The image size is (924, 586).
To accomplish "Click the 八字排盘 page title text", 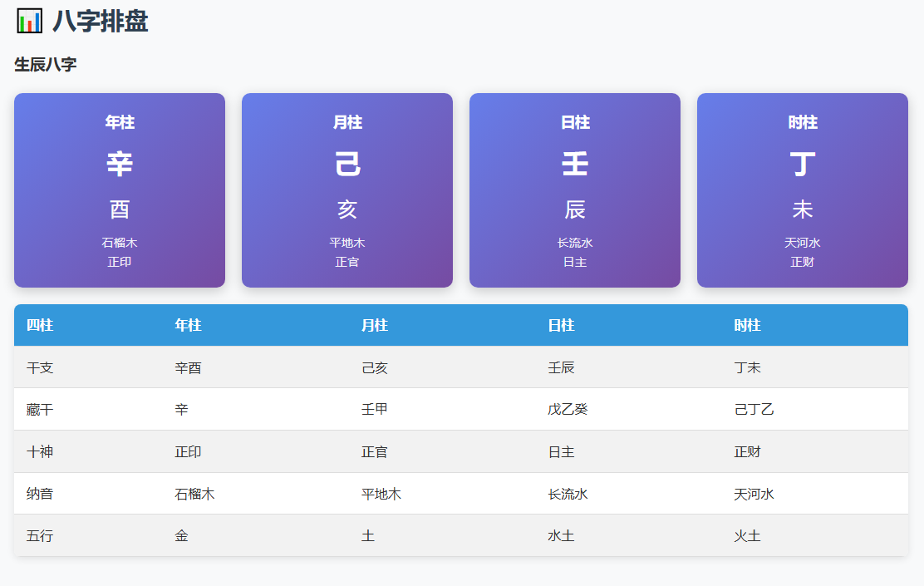I will pyautogui.click(x=100, y=21).
